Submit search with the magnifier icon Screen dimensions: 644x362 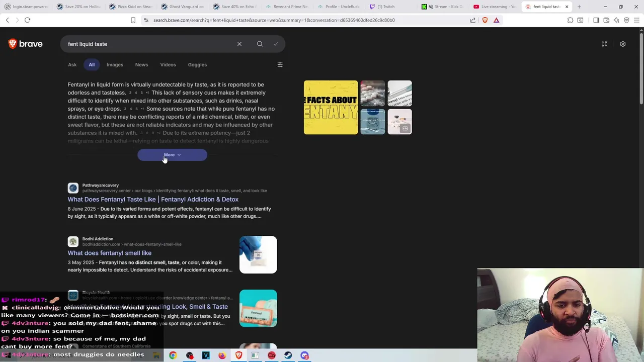260,44
